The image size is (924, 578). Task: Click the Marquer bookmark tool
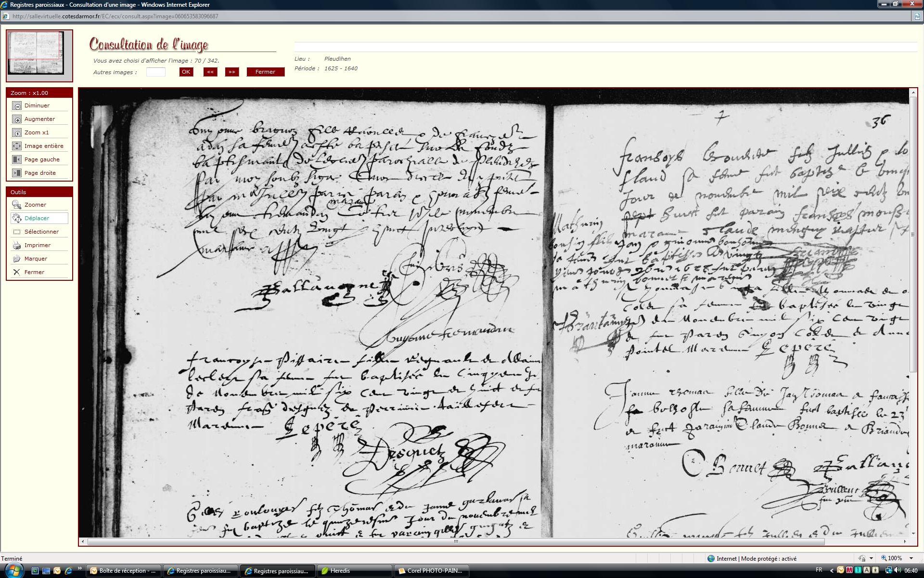click(17, 259)
